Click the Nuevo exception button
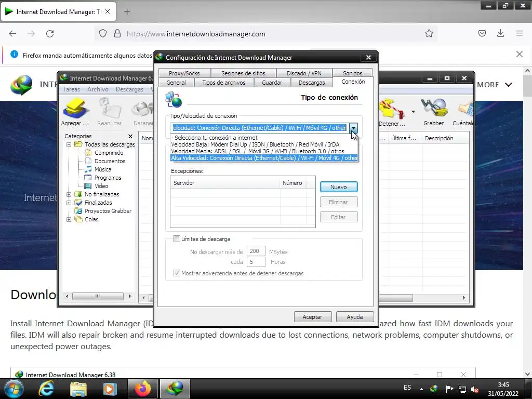This screenshot has width=532, height=399. point(339,187)
